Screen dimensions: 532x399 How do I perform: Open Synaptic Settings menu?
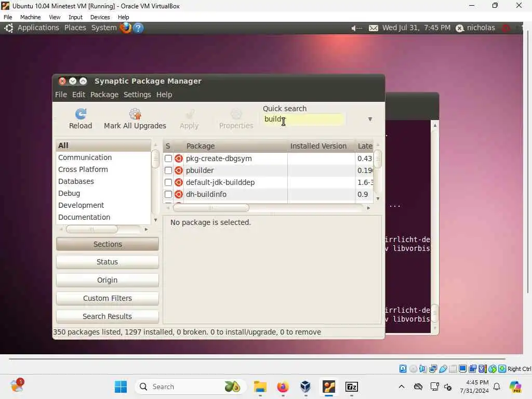pyautogui.click(x=137, y=95)
